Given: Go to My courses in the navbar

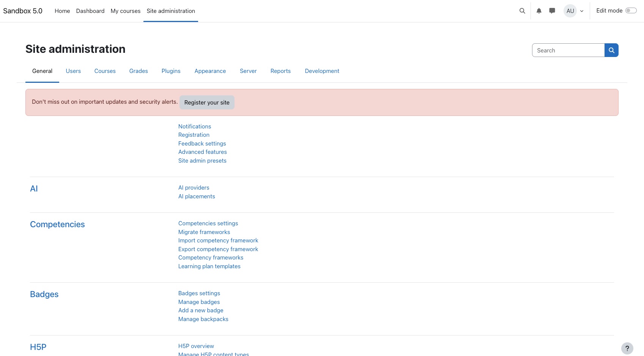Looking at the screenshot, I should pyautogui.click(x=125, y=11).
